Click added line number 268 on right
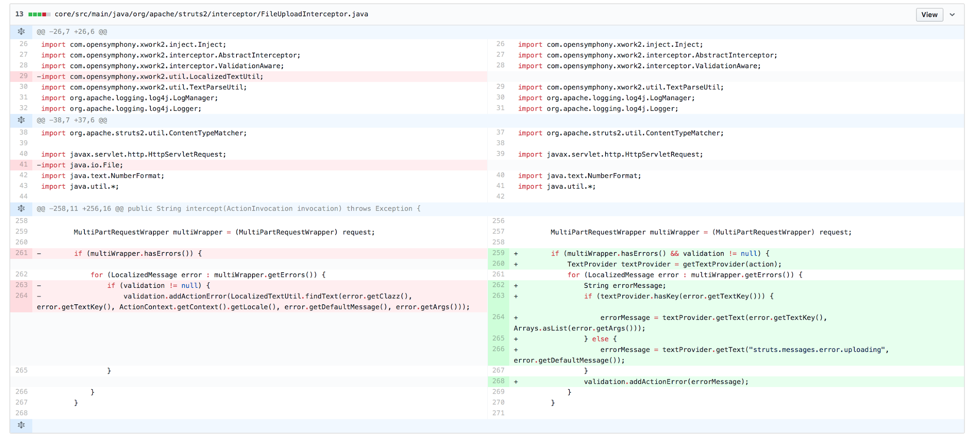 pyautogui.click(x=499, y=381)
